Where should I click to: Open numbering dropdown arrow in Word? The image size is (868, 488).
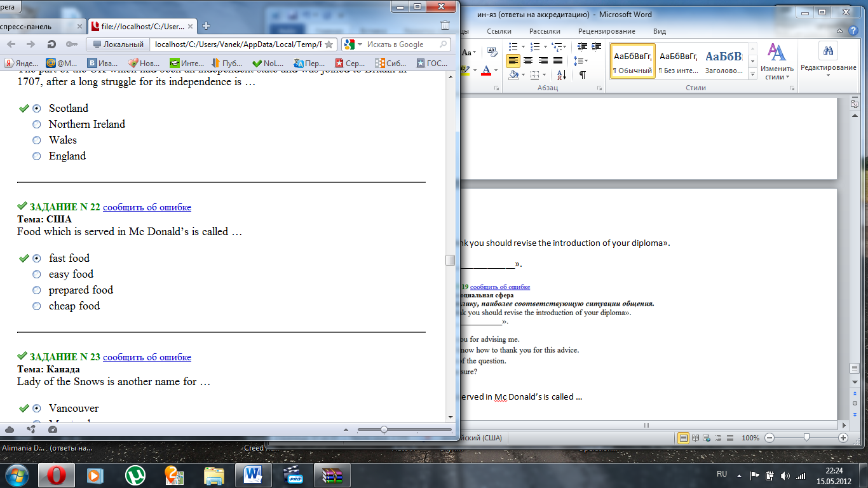pyautogui.click(x=544, y=46)
